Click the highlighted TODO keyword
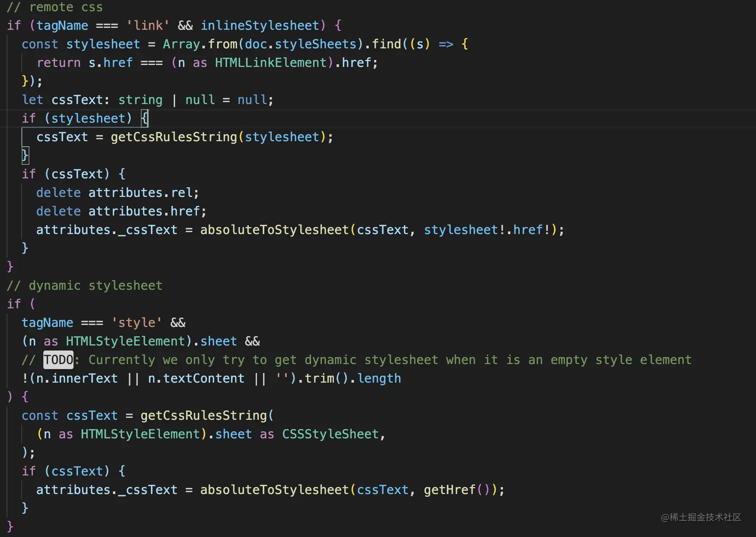Viewport: 756px width, 537px height. pyautogui.click(x=58, y=359)
